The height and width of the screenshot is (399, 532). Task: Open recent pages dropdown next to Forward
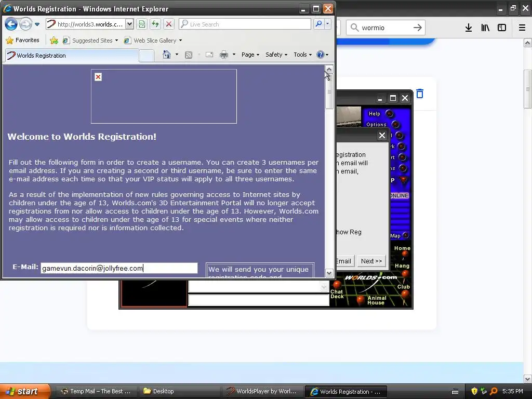[x=37, y=24]
